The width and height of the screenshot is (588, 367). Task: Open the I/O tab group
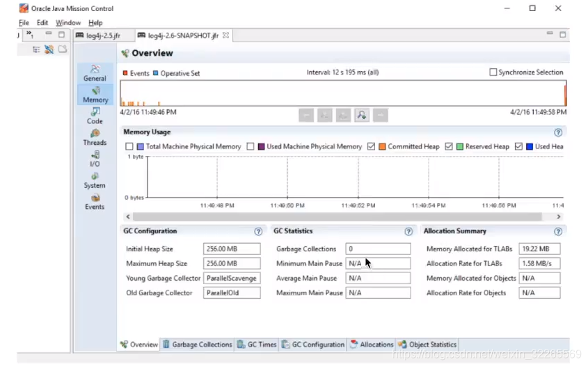click(x=95, y=159)
